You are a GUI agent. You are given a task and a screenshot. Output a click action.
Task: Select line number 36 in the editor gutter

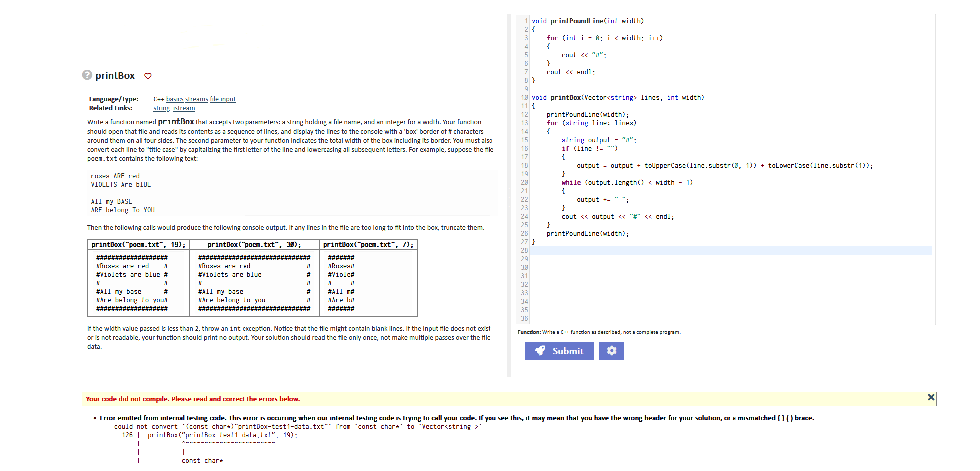click(524, 318)
